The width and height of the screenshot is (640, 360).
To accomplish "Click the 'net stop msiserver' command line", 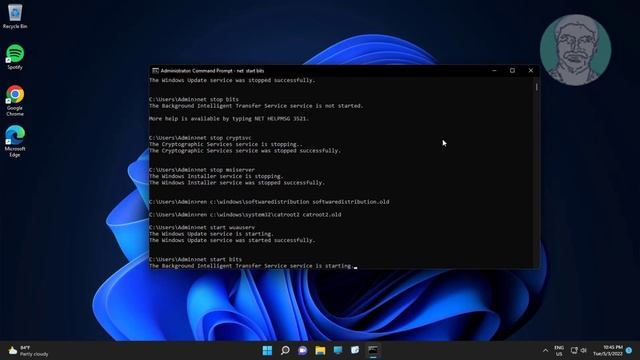I will tap(202, 169).
